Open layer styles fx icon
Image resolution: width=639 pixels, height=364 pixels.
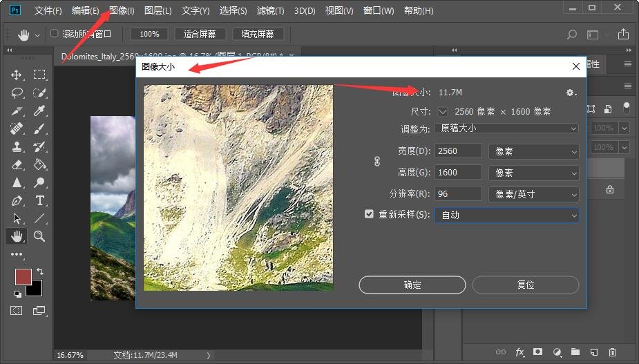tap(519, 352)
